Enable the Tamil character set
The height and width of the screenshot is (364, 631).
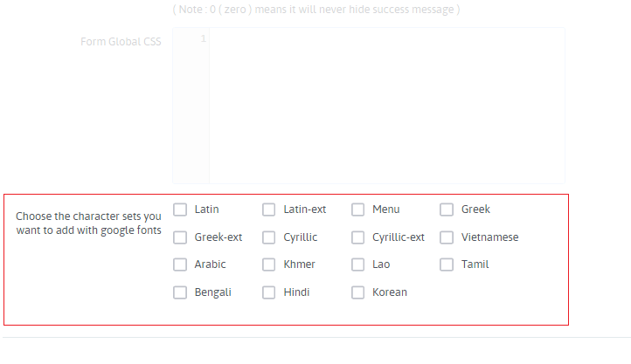coord(447,264)
